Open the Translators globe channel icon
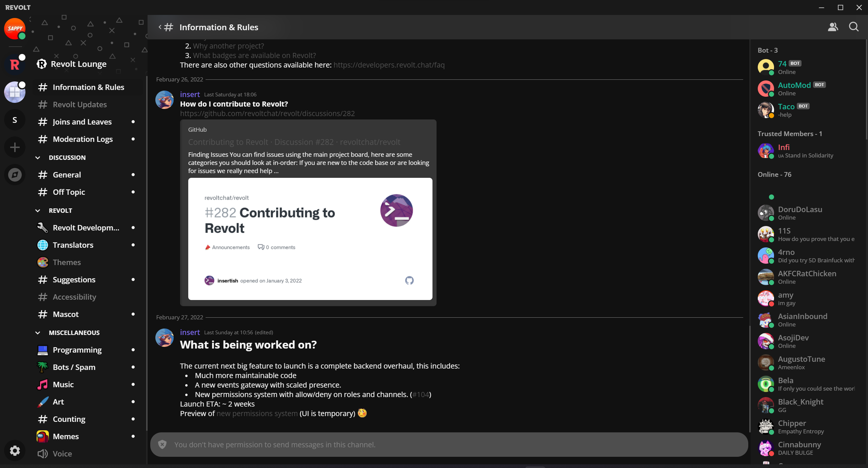This screenshot has height=468, width=868. coord(42,245)
